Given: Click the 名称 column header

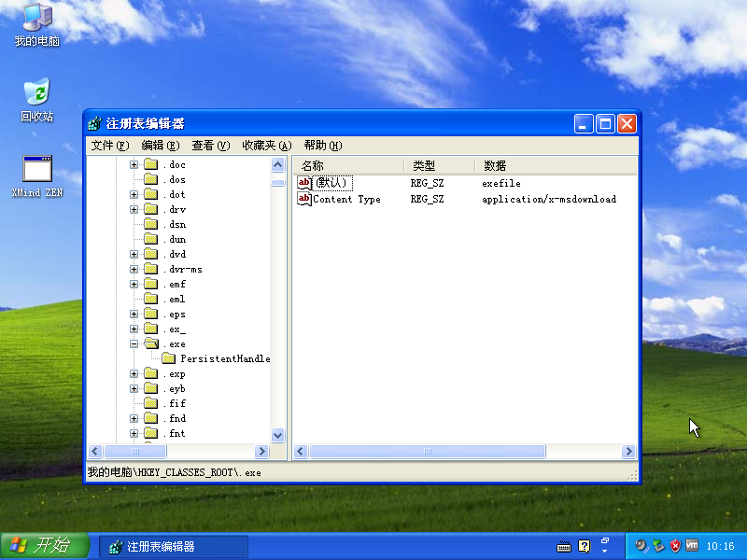Looking at the screenshot, I should (348, 165).
